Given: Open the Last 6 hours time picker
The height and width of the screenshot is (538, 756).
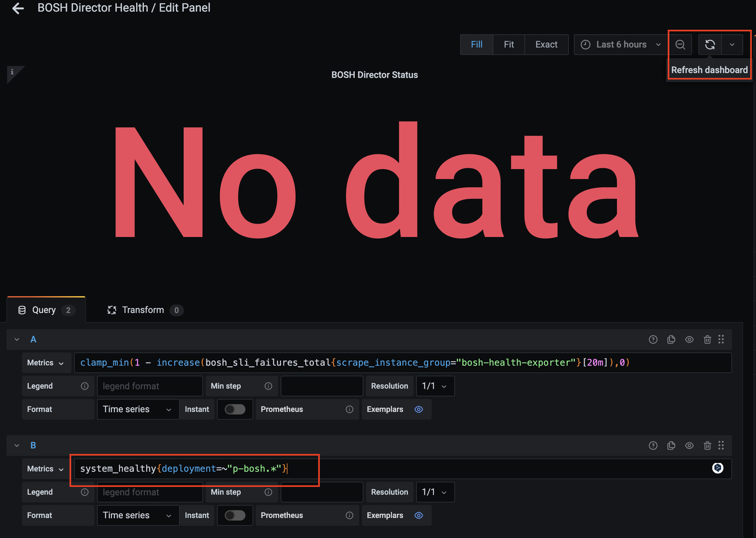Looking at the screenshot, I should (621, 45).
